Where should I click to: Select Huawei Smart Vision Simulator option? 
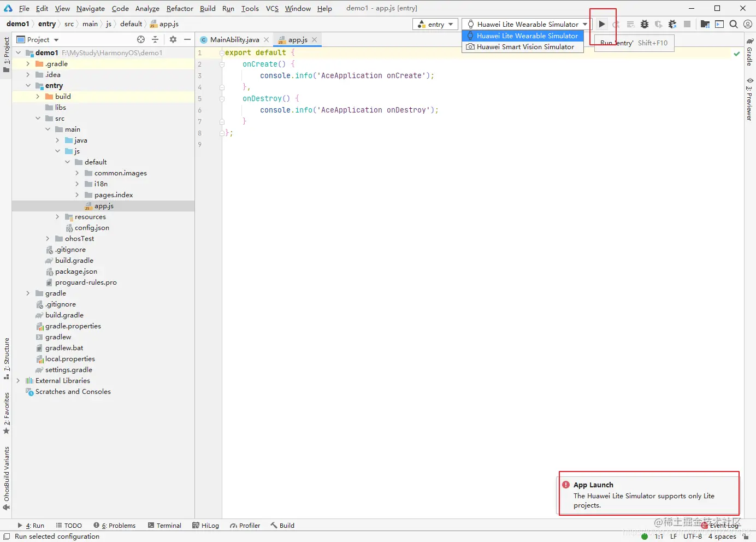523,47
